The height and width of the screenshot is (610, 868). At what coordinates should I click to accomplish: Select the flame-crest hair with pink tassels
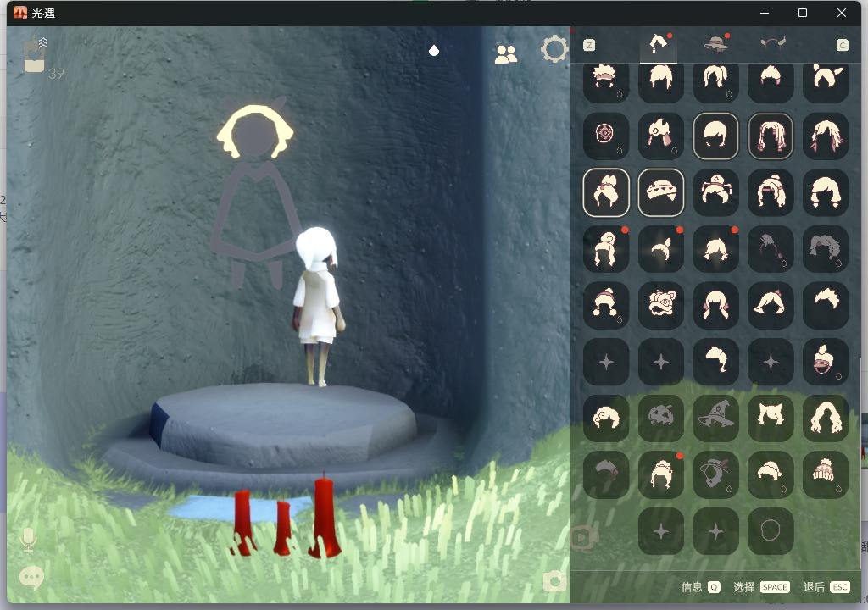(x=661, y=135)
